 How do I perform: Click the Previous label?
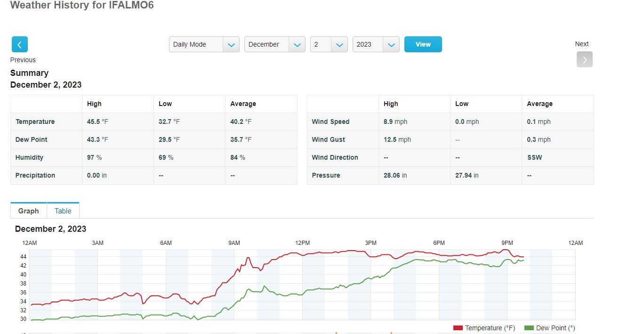(x=23, y=60)
